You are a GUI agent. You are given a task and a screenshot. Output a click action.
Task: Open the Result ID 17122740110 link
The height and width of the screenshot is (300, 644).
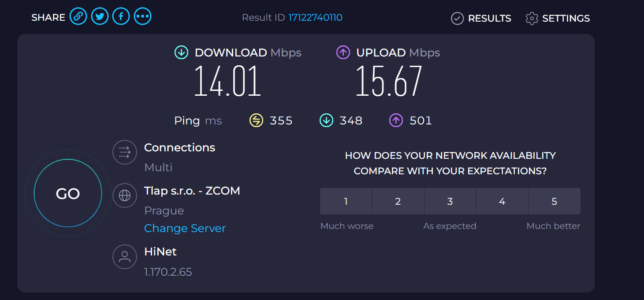tap(315, 18)
